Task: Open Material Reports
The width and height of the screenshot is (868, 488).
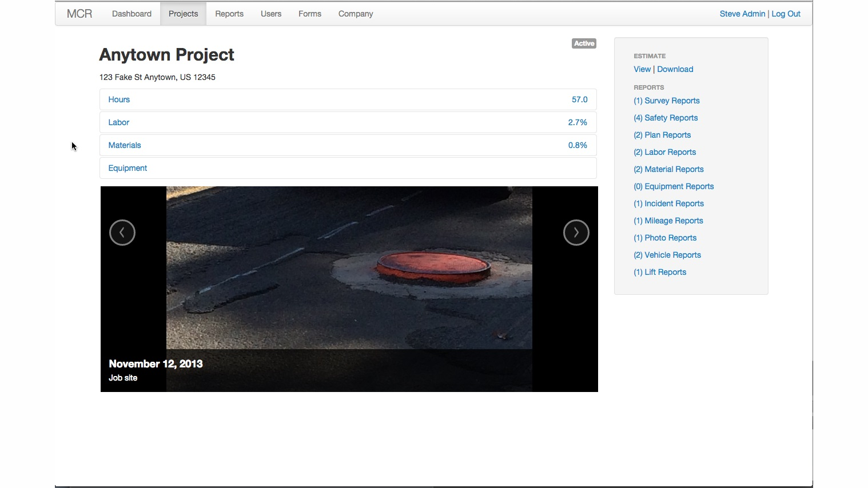Action: [668, 169]
